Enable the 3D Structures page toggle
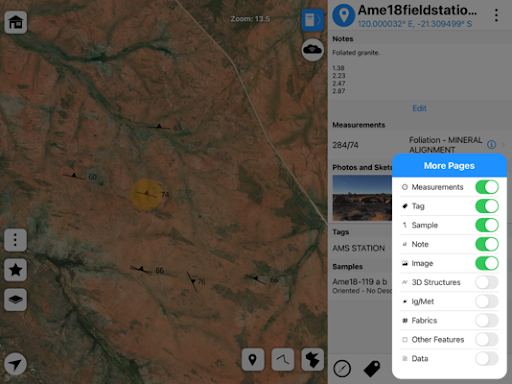 click(x=487, y=282)
